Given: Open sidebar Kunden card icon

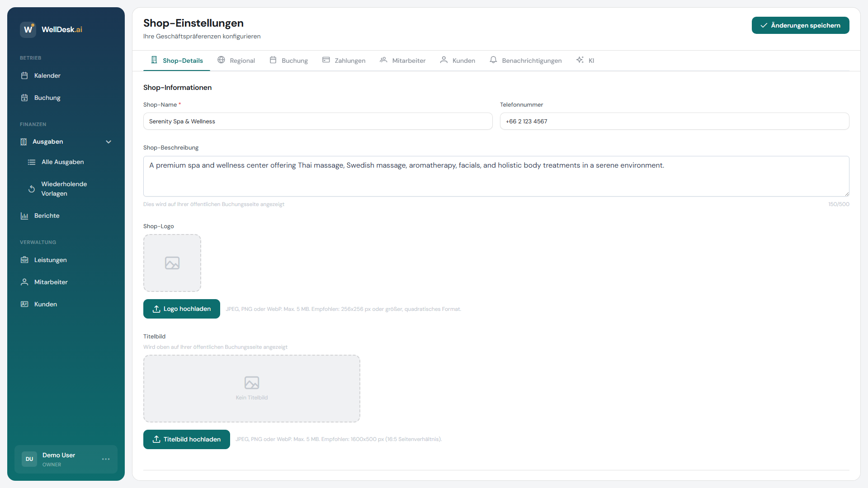Looking at the screenshot, I should point(24,304).
